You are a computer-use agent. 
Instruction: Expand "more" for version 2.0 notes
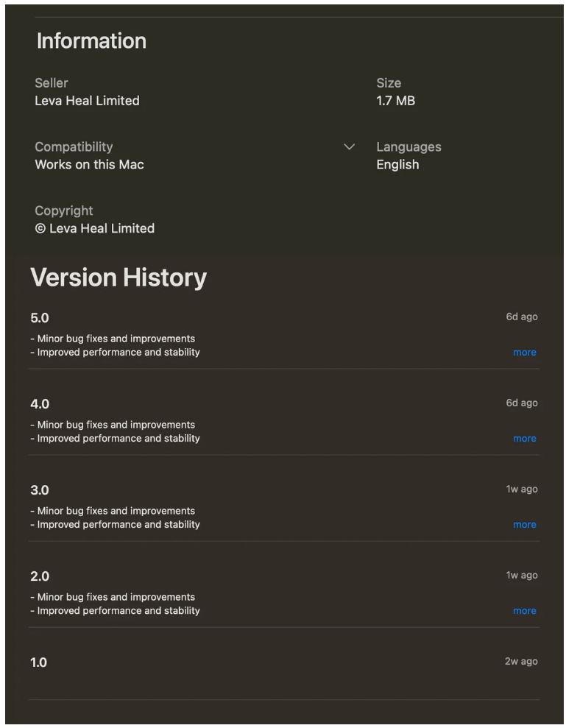524,611
